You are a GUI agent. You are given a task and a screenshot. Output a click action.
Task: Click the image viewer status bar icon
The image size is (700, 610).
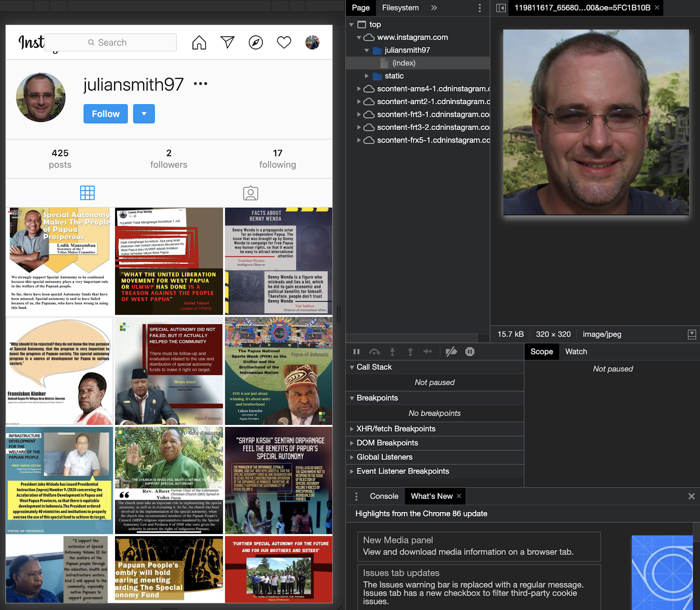pos(692,334)
